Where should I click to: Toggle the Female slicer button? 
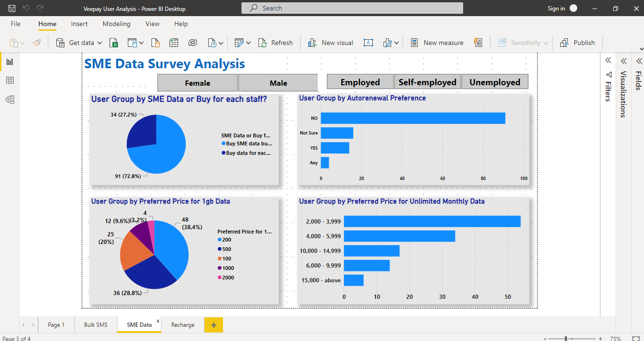tap(197, 83)
